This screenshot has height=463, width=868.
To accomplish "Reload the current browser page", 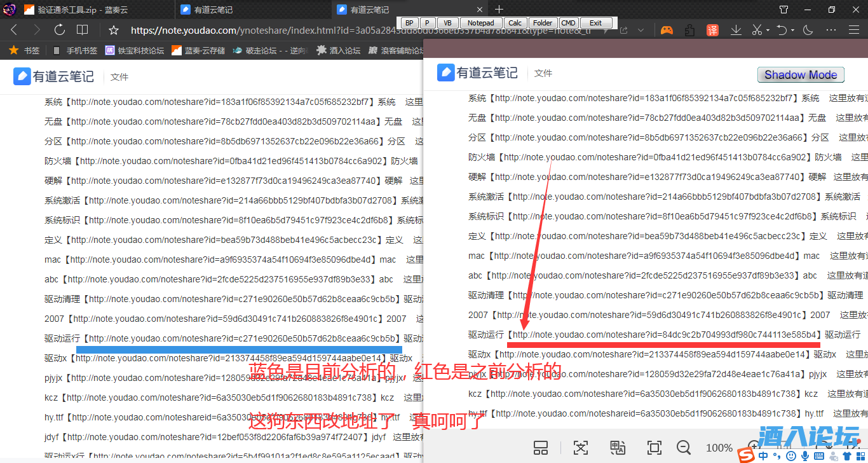I will [x=60, y=30].
